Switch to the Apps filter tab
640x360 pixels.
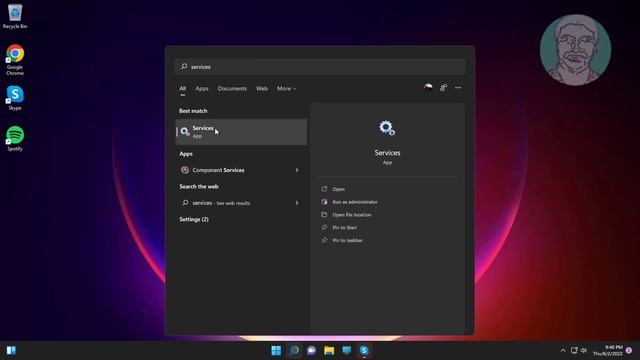(x=202, y=89)
